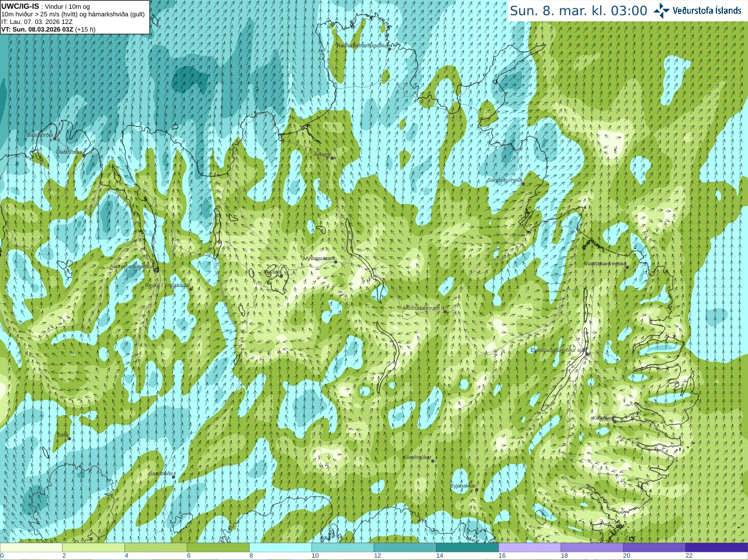748x560 pixels.
Task: Select the Sandvíkurheiði station marker
Action: (523, 184)
